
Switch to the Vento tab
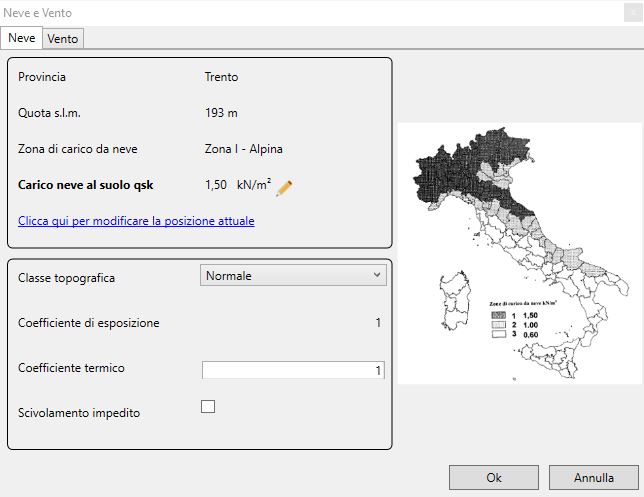(63, 39)
